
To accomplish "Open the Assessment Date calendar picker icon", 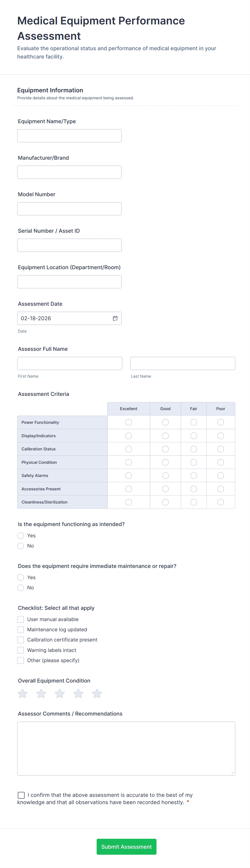I will (x=115, y=318).
